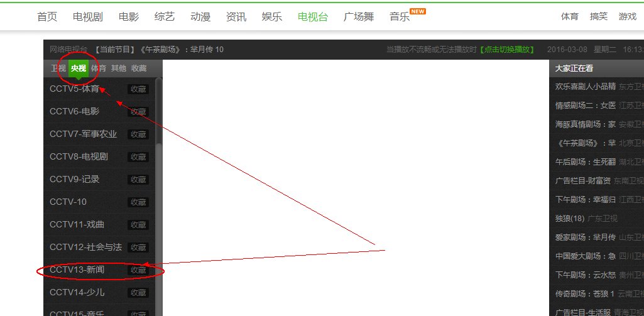The width and height of the screenshot is (644, 316).
Task: Watch 欢乐喜剧人小品精 from trending list
Action: pos(586,86)
